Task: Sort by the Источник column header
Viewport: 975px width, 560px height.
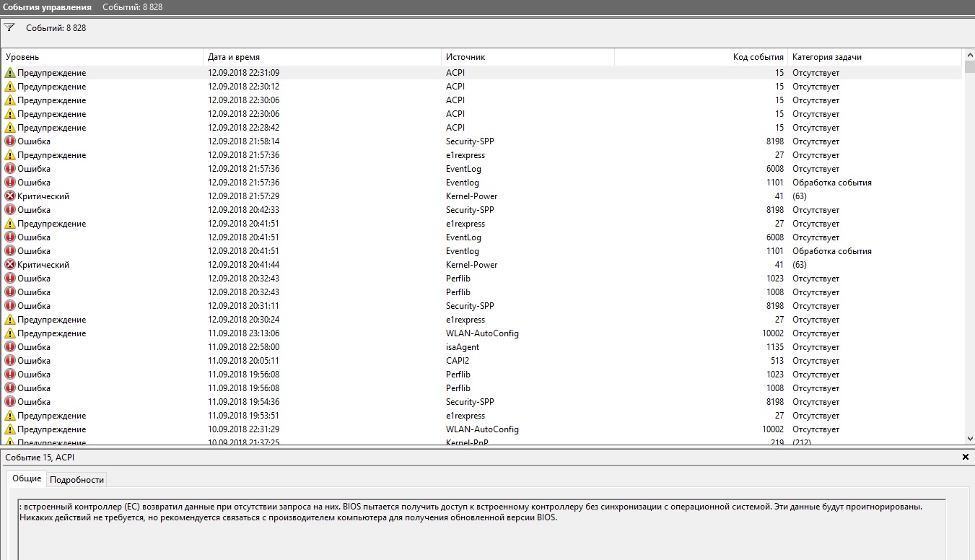Action: tap(528, 57)
